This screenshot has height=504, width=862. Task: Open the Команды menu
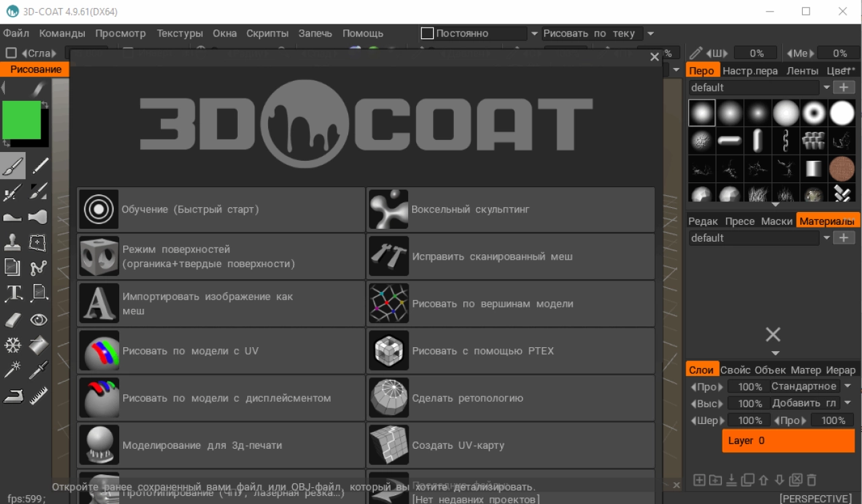pos(62,33)
